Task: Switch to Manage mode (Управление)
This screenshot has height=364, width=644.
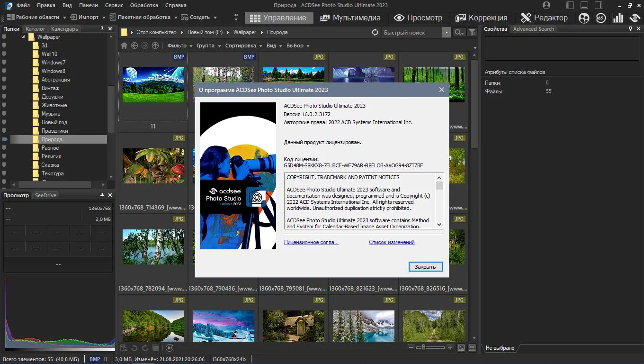Action: click(278, 18)
